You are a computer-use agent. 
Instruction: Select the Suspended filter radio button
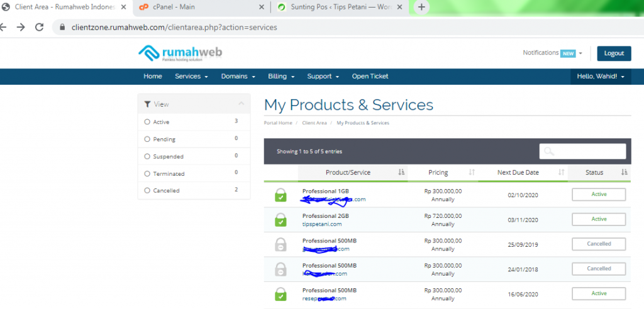pos(147,156)
